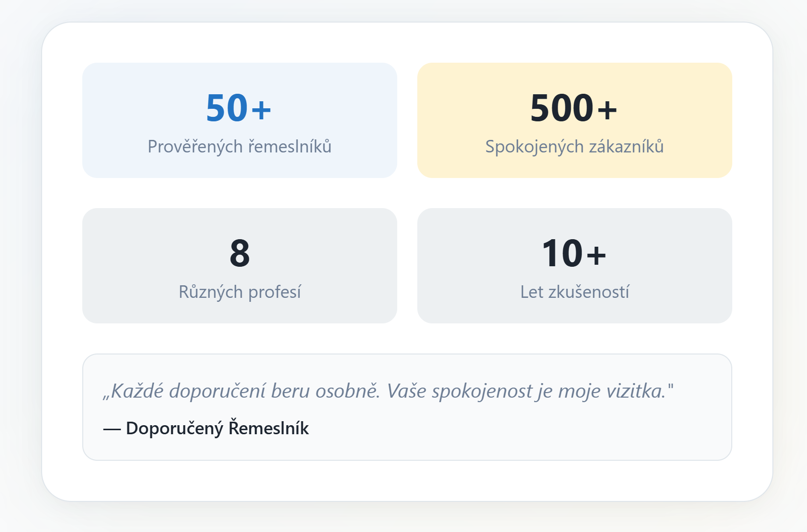Screen dimensions: 807x532
Task: Click the large "8" statistic number
Action: 240,254
